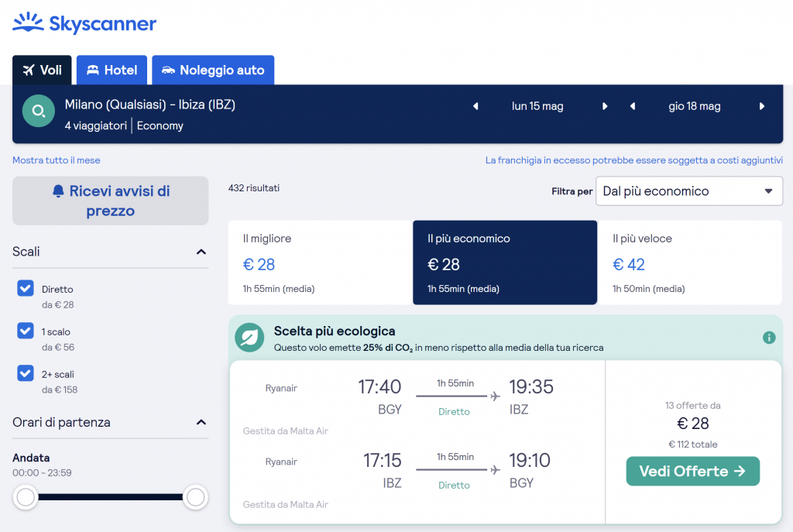
Task: Collapse the Orari di partenza section
Action: click(x=201, y=423)
